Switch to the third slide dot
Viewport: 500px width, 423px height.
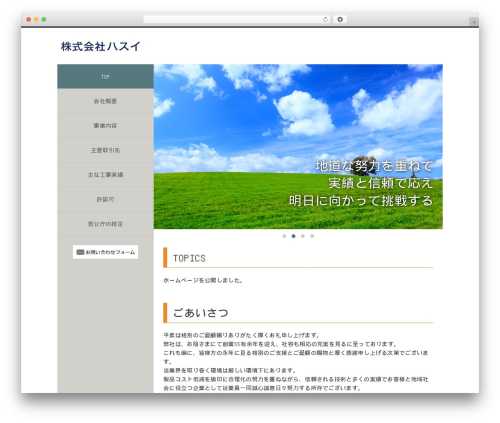pos(303,236)
